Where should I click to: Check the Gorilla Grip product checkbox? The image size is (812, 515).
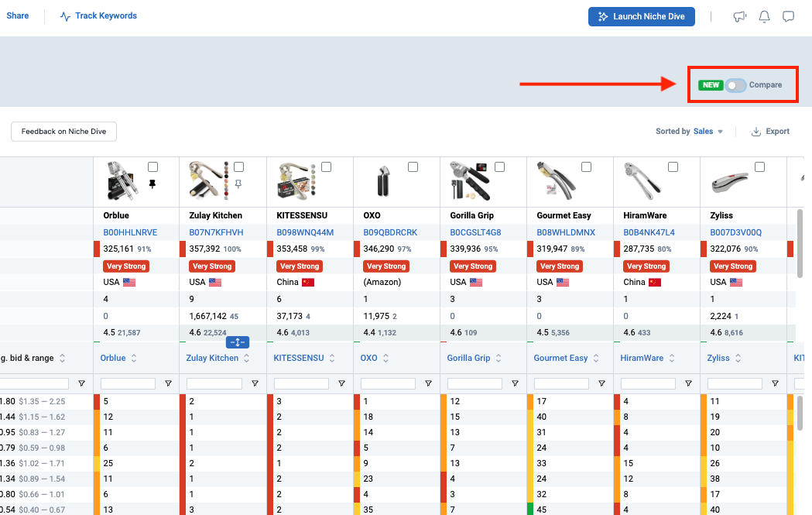[x=500, y=167]
